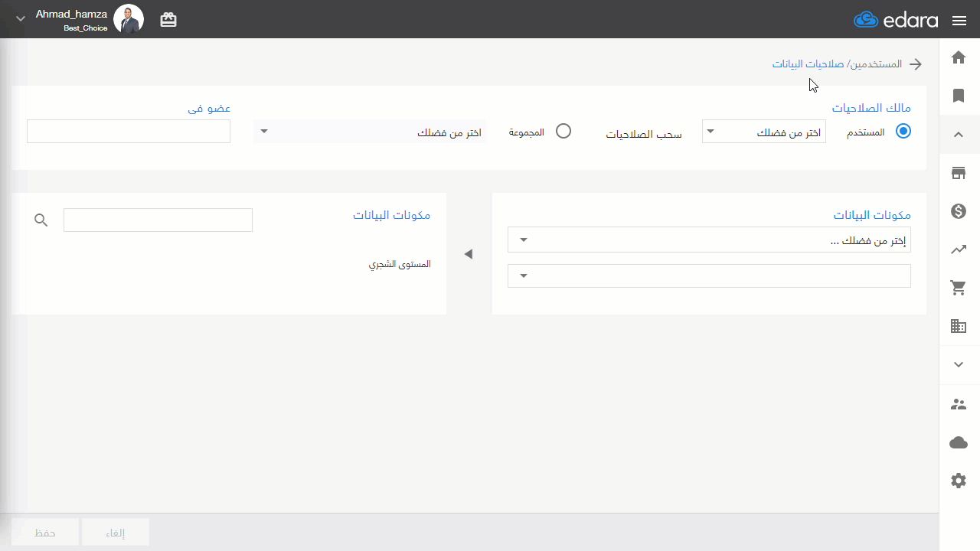Open the cloud sidebar icon
Viewport: 980px width, 551px height.
[959, 442]
